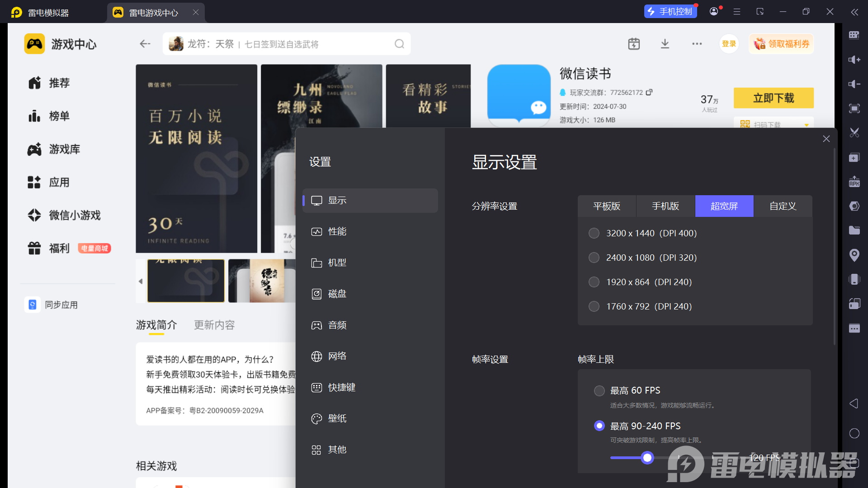
Task: Click the game search input field
Action: (289, 44)
